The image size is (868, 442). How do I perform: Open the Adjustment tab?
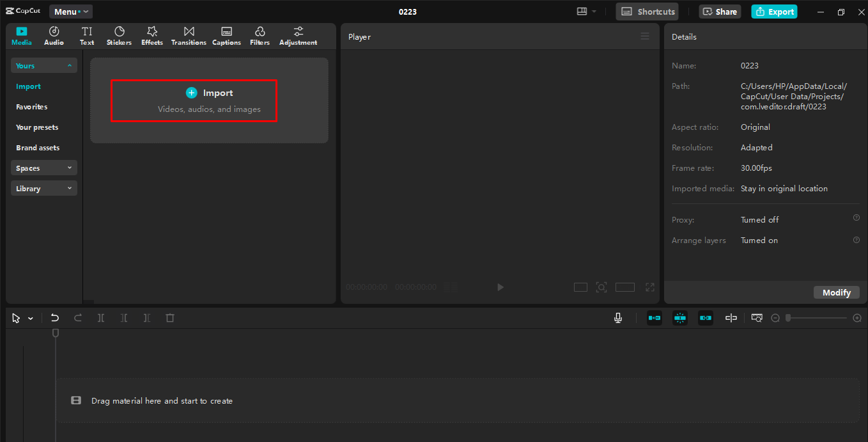tap(298, 36)
